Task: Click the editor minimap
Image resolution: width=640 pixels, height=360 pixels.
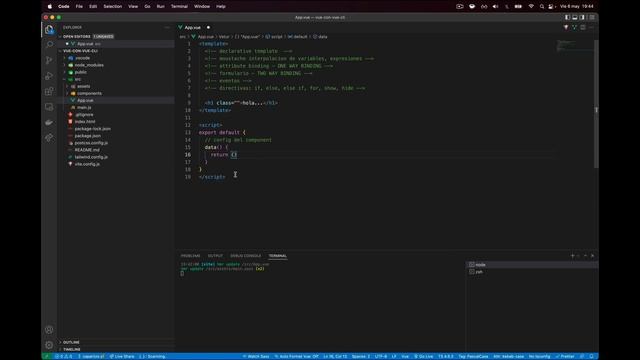Action: click(x=576, y=45)
